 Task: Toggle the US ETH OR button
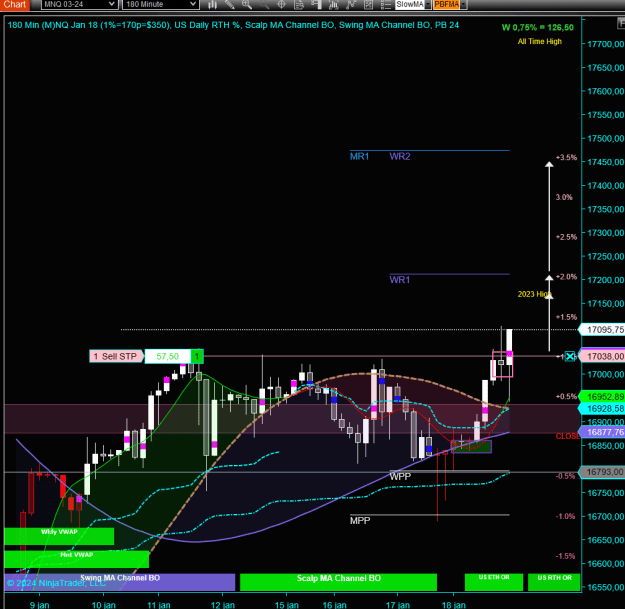494,582
